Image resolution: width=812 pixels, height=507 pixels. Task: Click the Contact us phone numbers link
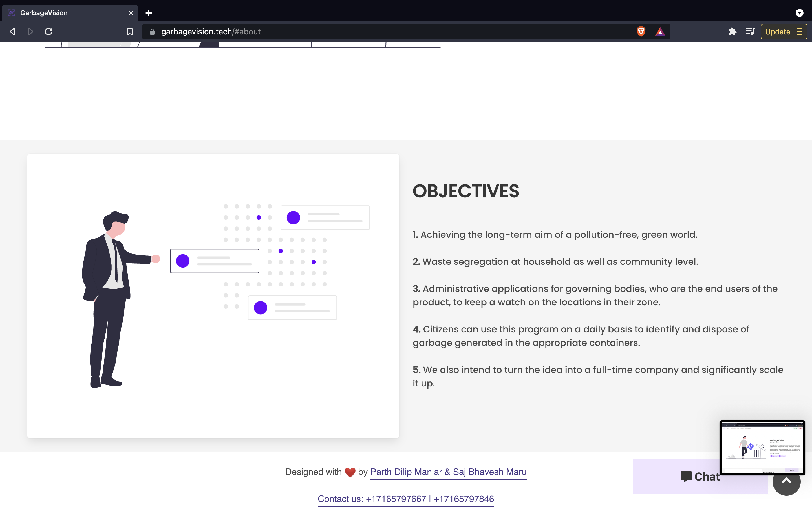(406, 499)
